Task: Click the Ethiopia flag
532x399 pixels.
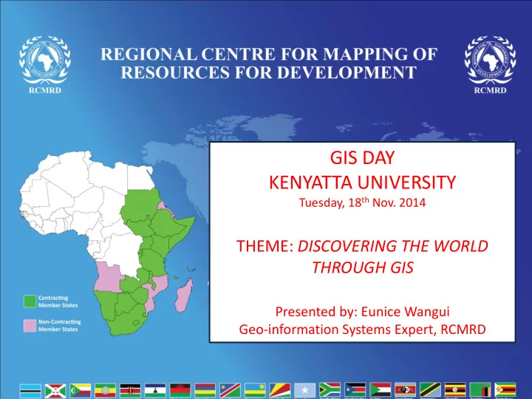Action: coord(105,391)
